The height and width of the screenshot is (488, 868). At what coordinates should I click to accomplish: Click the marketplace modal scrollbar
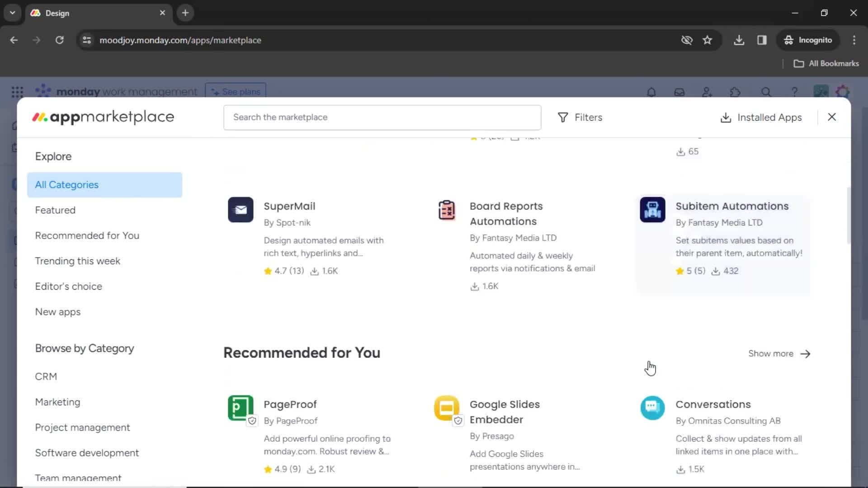point(849,216)
